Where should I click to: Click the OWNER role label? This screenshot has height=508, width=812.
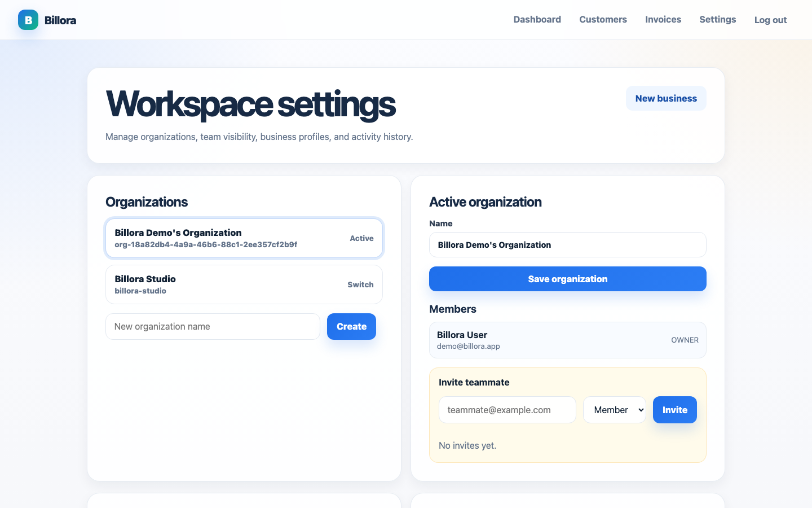685,340
